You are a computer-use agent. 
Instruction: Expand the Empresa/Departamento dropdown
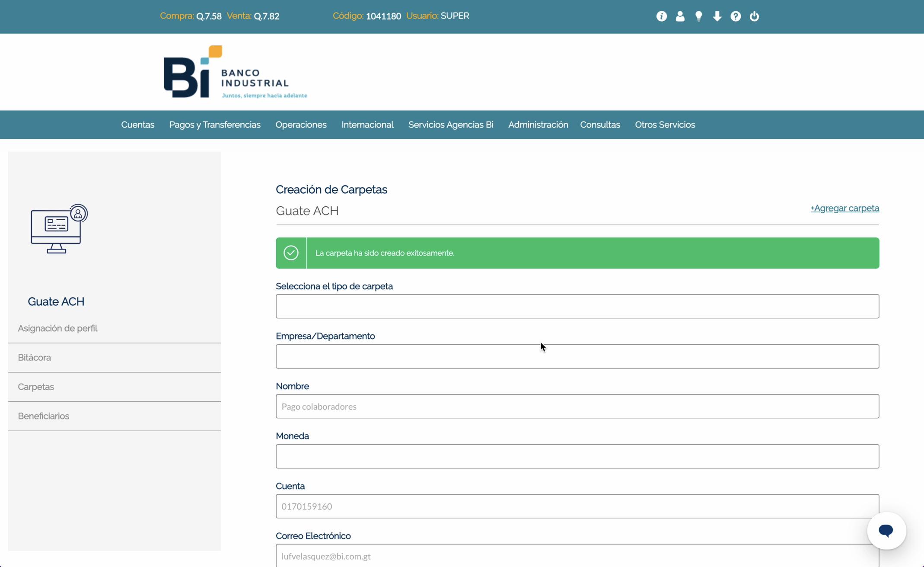point(577,356)
